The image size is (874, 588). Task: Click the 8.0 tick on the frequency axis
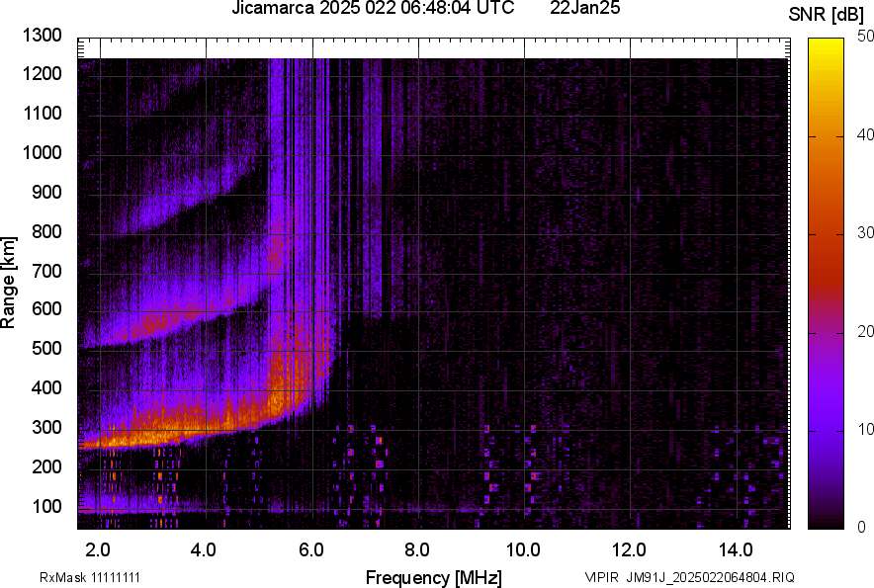(x=417, y=549)
